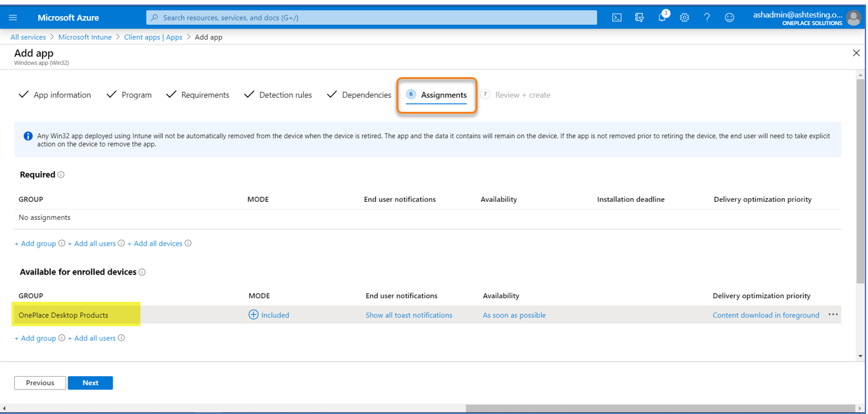
Task: Click Add all users under Required
Action: (92, 244)
